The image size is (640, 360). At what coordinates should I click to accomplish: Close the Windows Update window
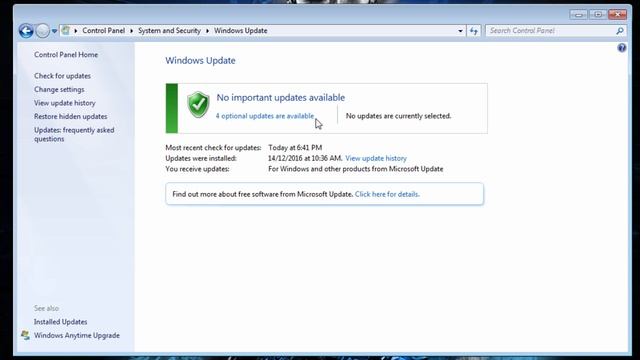point(618,15)
